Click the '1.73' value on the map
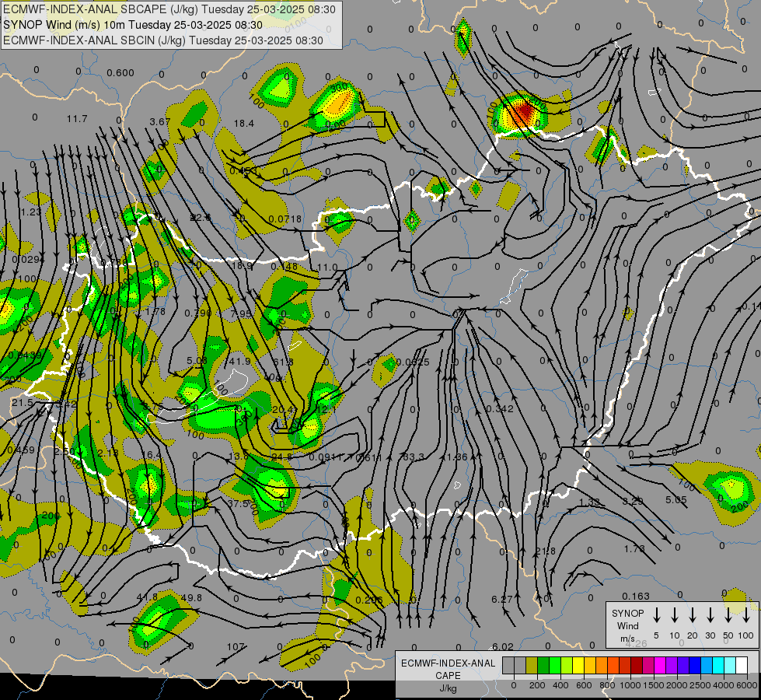 pyautogui.click(x=634, y=549)
